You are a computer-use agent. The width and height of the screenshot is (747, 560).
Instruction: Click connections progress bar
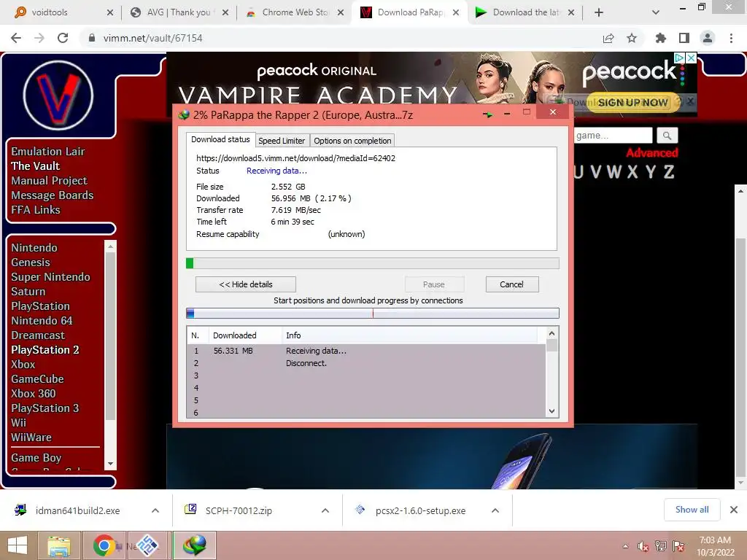point(373,314)
